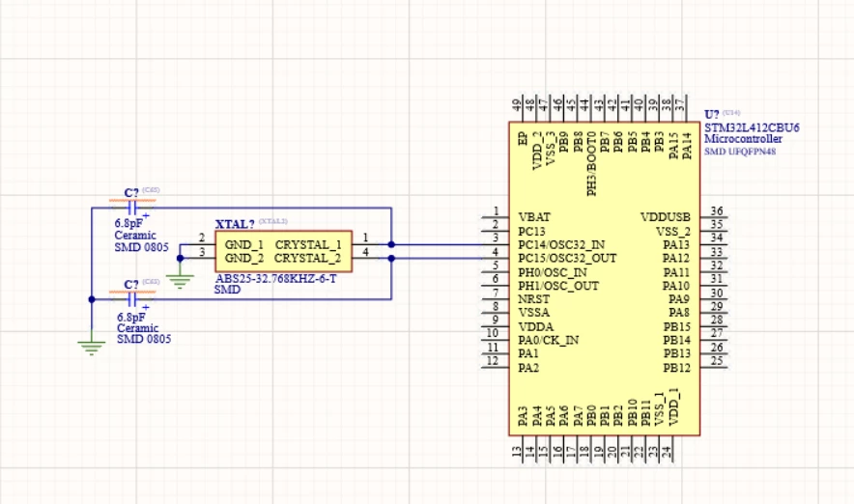Select the capacitor symbol tagged (C63)

tap(131, 299)
